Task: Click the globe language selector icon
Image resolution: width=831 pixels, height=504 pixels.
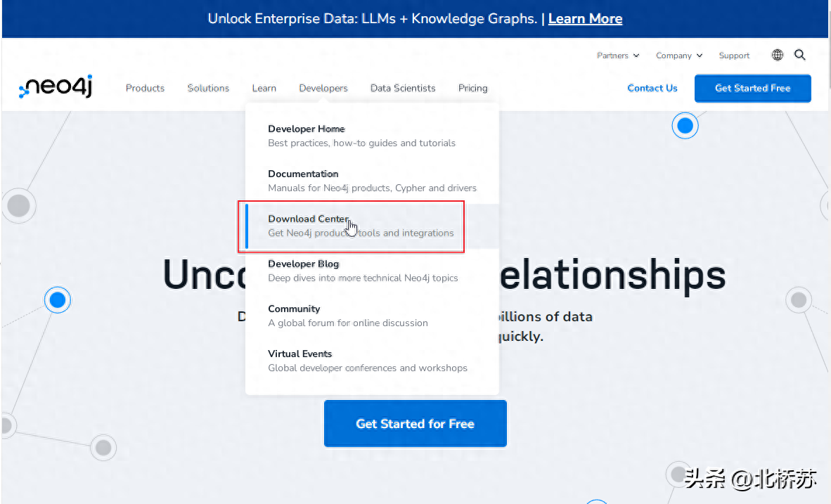Action: [x=777, y=55]
